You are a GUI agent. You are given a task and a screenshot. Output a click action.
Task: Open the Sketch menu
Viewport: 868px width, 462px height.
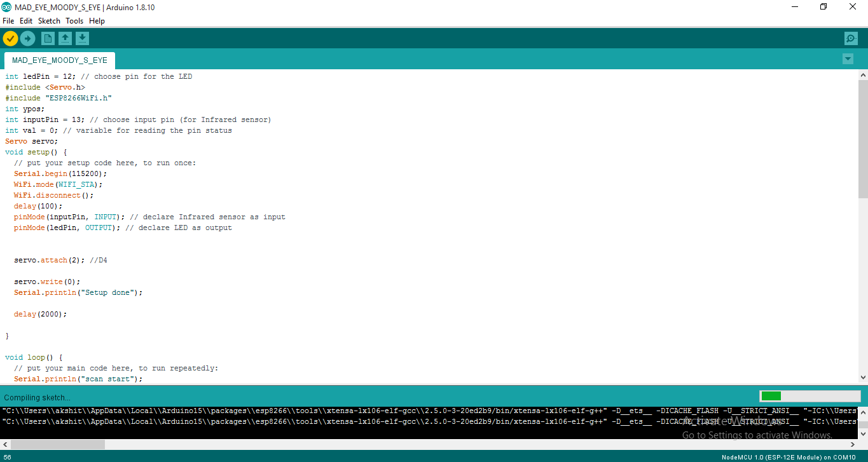tap(49, 21)
